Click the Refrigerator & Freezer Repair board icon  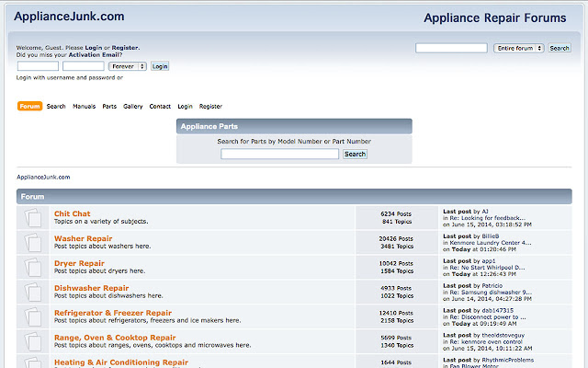[x=33, y=316]
